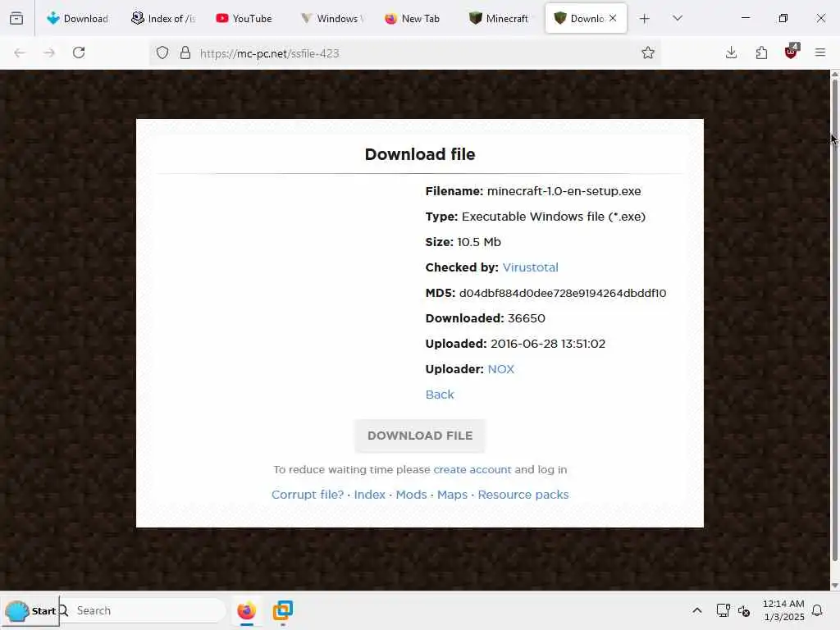Close the active Download tab
Screen dimensions: 840x630
pyautogui.click(x=613, y=18)
